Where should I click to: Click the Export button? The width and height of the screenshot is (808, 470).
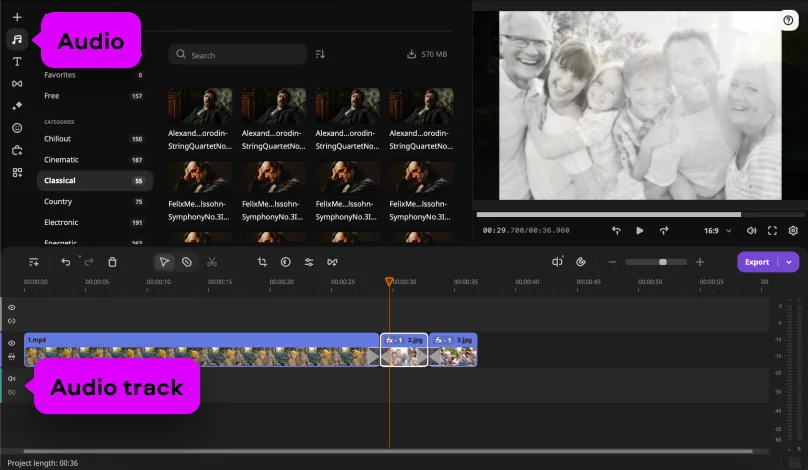(x=757, y=262)
